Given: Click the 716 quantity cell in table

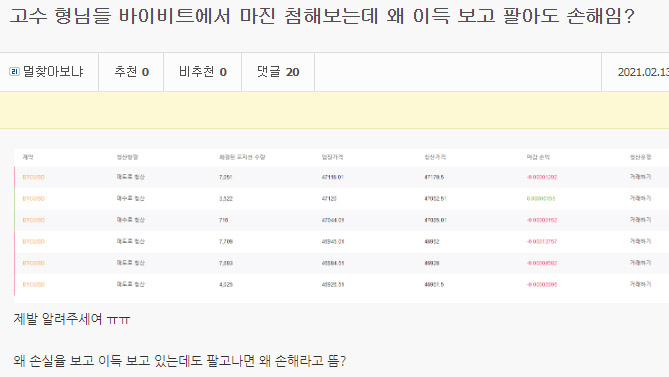Looking at the screenshot, I should 224,220.
